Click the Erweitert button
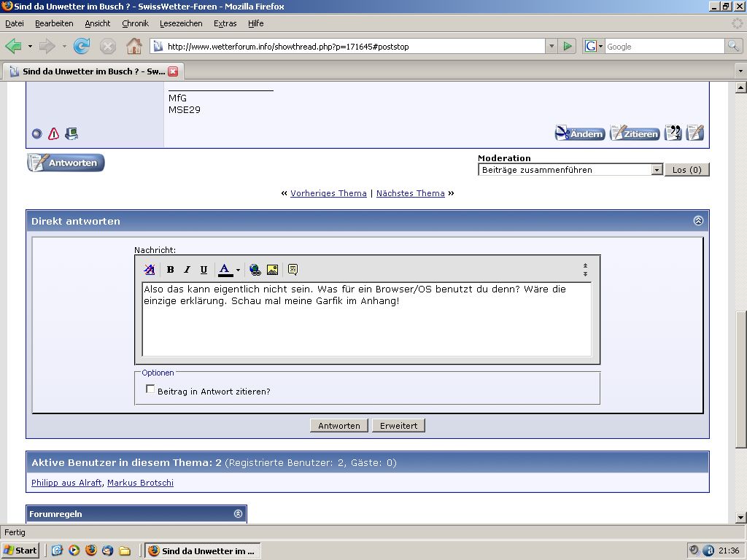Viewport: 747px width, 560px height. tap(398, 426)
